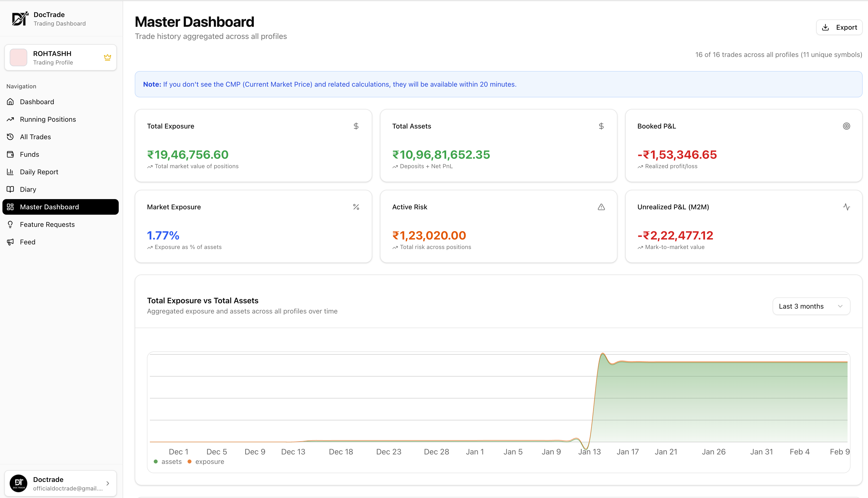Click the warning triangle in Active Risk card
The height and width of the screenshot is (498, 868).
click(601, 207)
